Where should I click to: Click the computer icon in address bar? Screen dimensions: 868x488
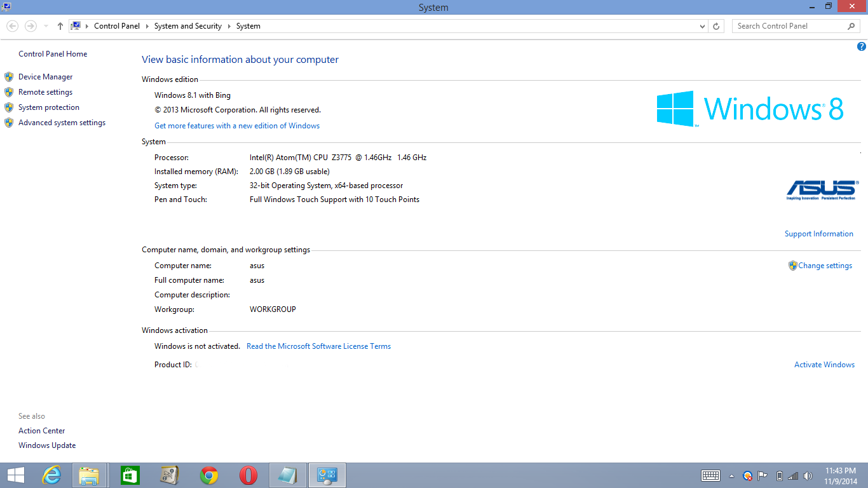tap(76, 26)
